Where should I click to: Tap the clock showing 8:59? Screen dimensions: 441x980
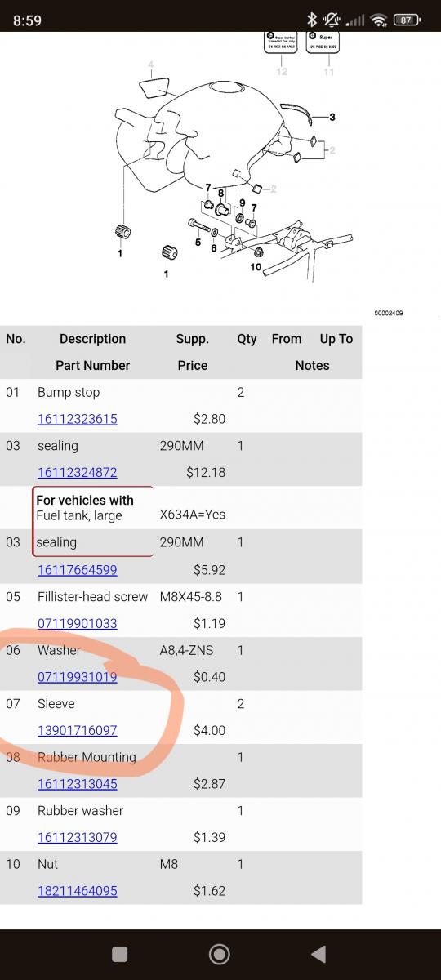[x=27, y=20]
